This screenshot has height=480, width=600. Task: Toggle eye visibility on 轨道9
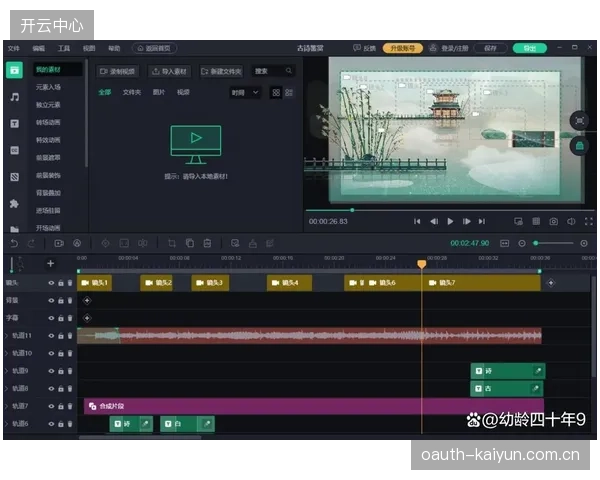[x=51, y=371]
